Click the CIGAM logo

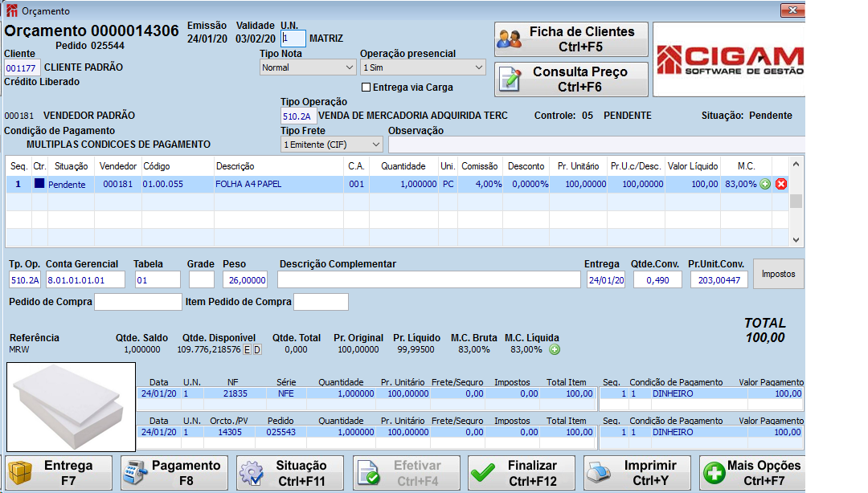[x=730, y=59]
